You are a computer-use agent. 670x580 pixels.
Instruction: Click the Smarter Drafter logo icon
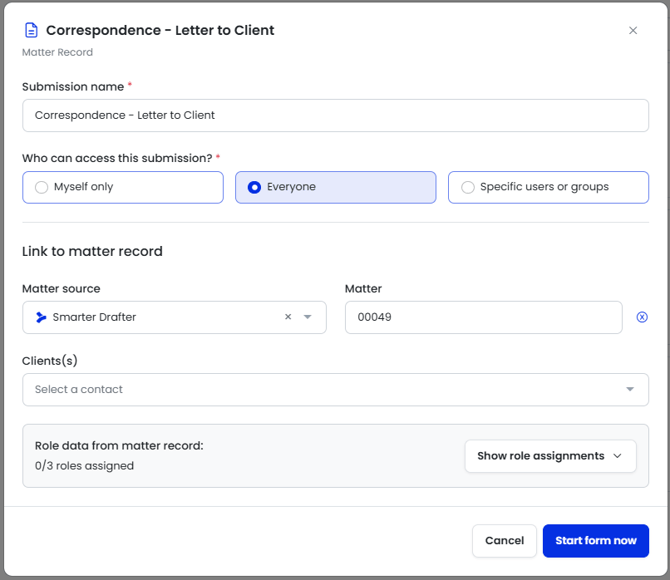click(x=41, y=317)
